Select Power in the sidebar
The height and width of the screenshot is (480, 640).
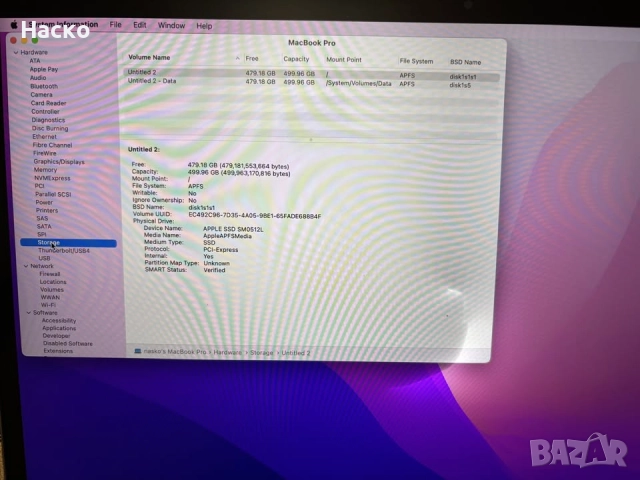(44, 202)
